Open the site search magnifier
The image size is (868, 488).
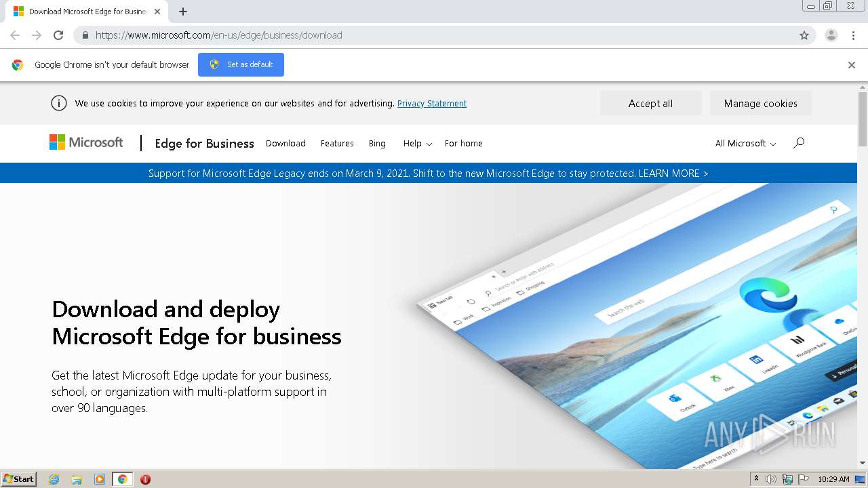(x=799, y=142)
